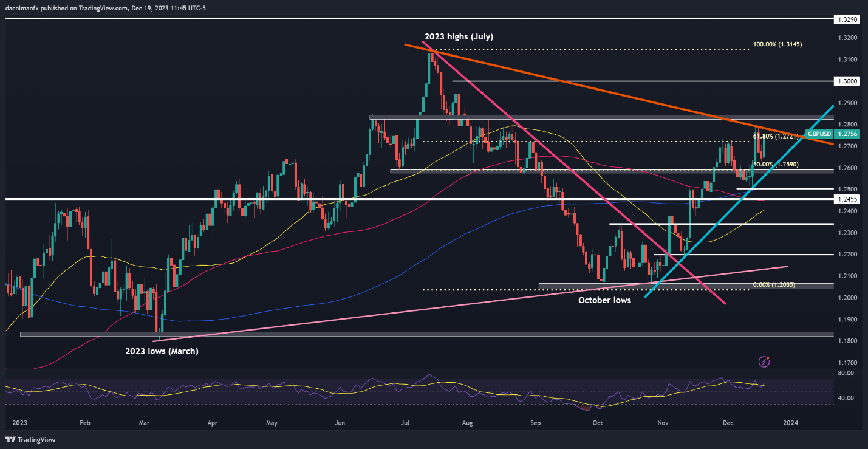Click the 1.2900 price axis label
The width and height of the screenshot is (868, 449).
(847, 103)
